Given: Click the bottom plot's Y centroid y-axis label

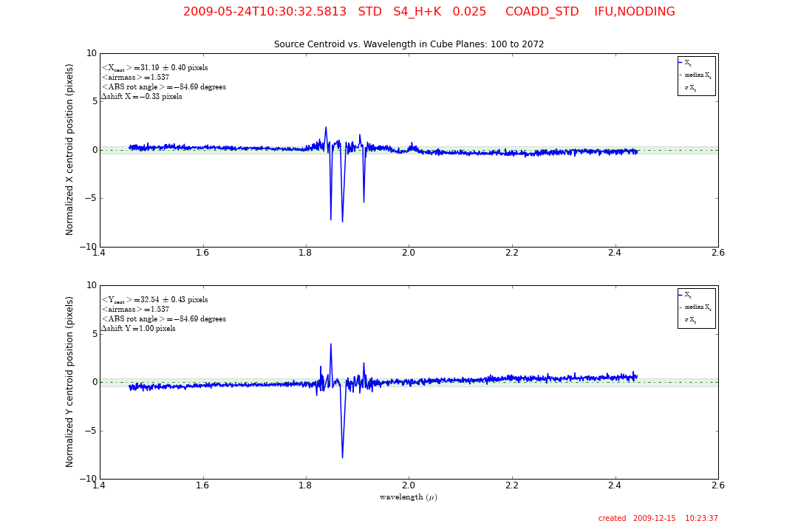Looking at the screenshot, I should point(70,381).
